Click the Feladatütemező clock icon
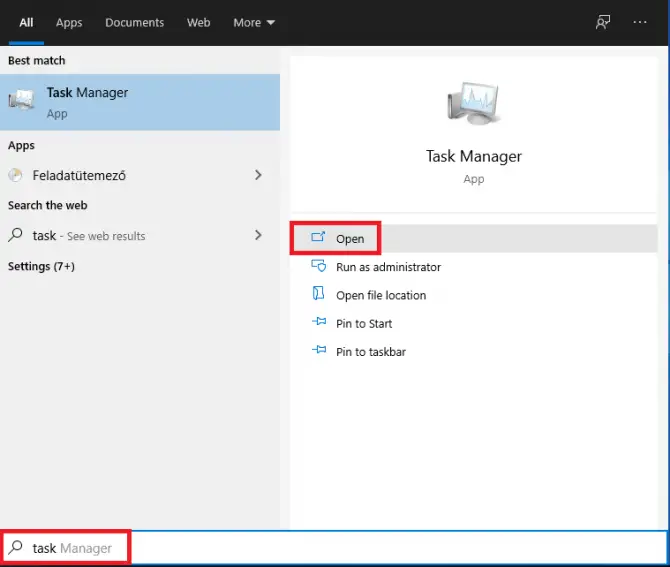The image size is (670, 567). 15,175
